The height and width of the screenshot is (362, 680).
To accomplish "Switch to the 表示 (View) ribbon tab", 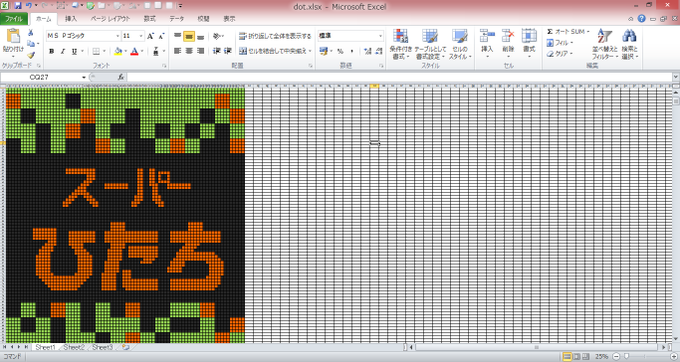I will pos(229,19).
